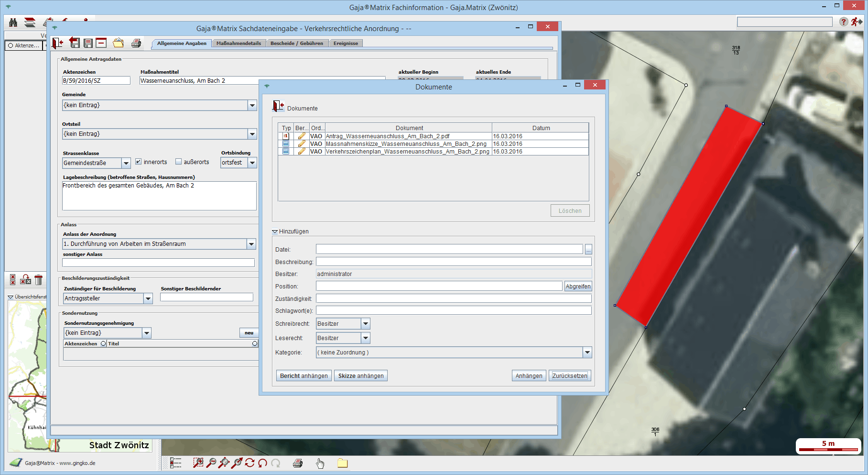Open the Strassenklasse Gemeindestraße dropdown
868x475 pixels.
click(126, 163)
